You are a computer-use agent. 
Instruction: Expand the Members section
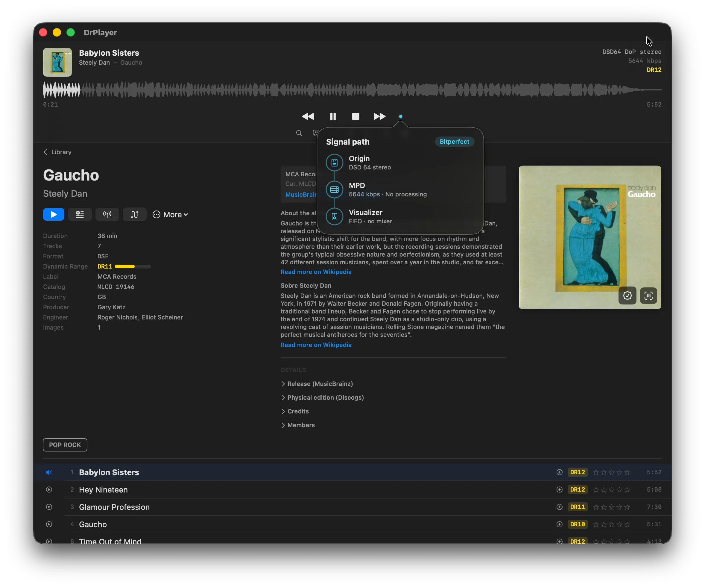point(298,425)
